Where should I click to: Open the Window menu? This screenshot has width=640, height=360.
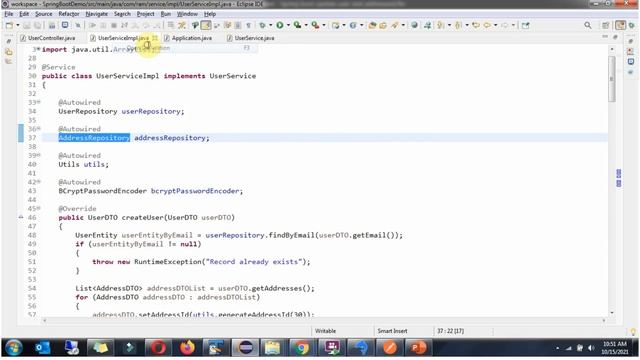[187, 14]
